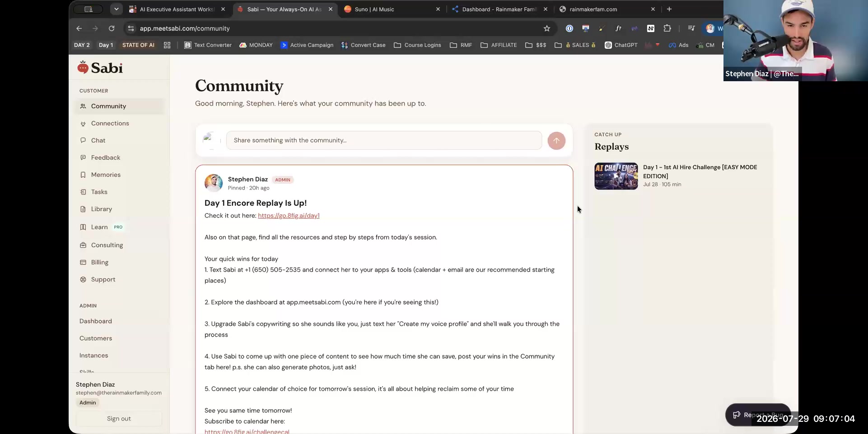Open the Chat page icon
This screenshot has height=434, width=868.
(83, 140)
